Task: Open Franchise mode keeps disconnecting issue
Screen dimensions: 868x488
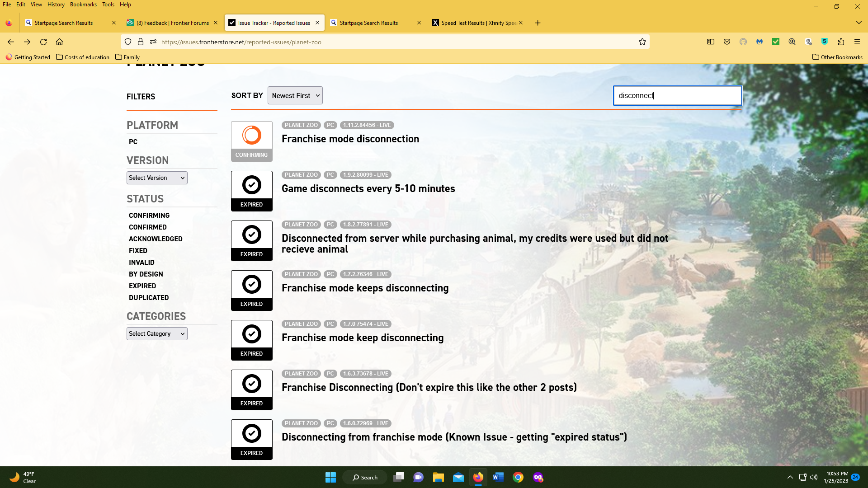Action: (x=365, y=288)
